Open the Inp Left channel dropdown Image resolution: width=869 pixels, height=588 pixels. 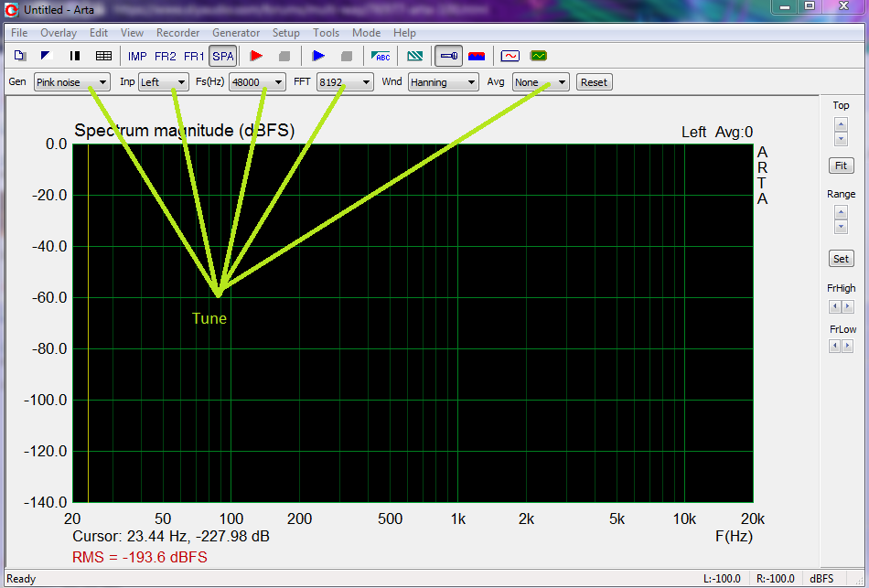pos(164,82)
